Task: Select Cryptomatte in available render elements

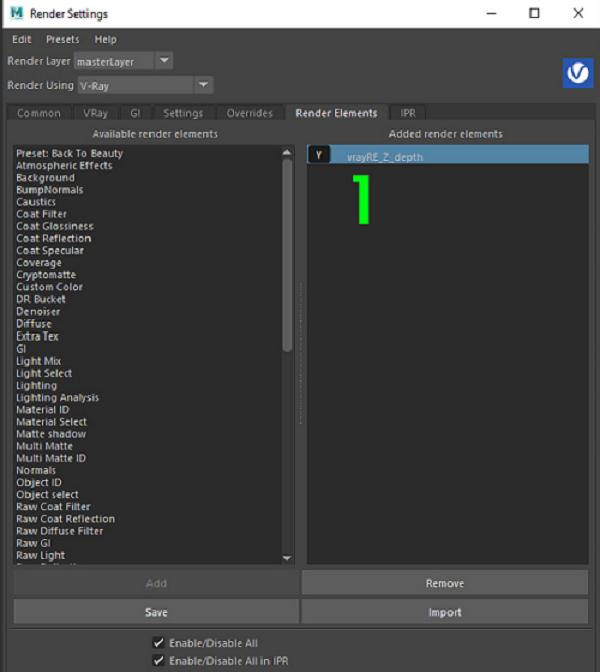Action: pos(46,275)
